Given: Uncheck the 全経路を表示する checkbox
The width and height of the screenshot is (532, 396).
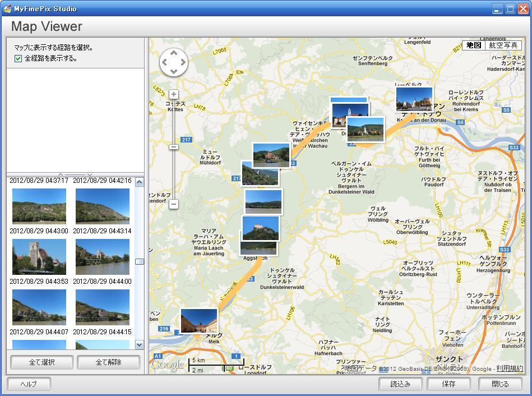Looking at the screenshot, I should (x=18, y=58).
